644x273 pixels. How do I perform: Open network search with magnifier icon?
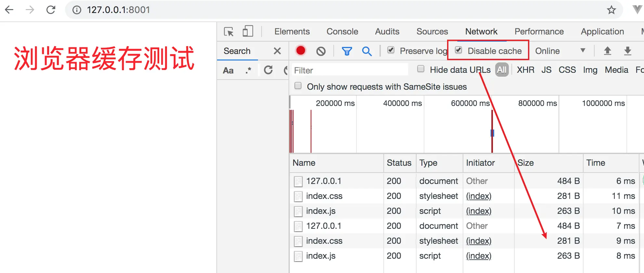(367, 51)
